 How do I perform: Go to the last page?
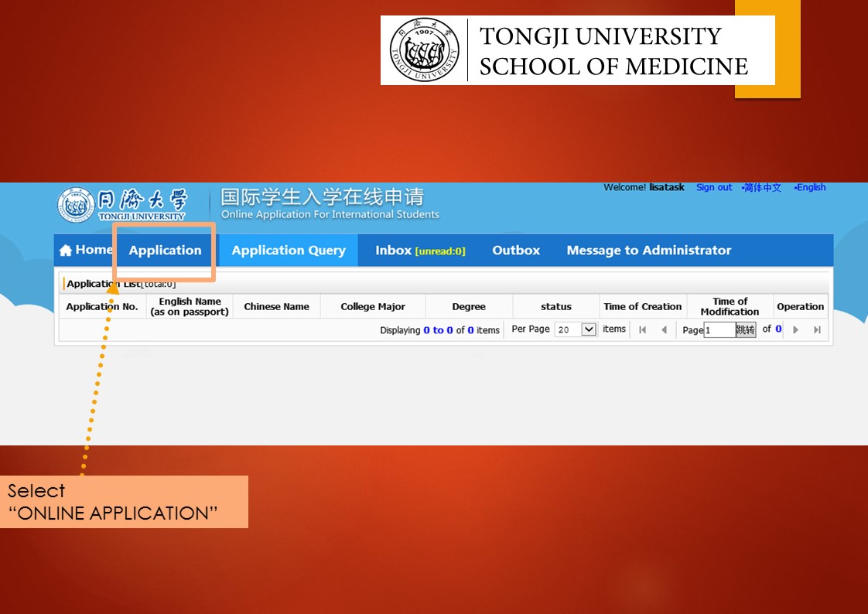click(817, 330)
